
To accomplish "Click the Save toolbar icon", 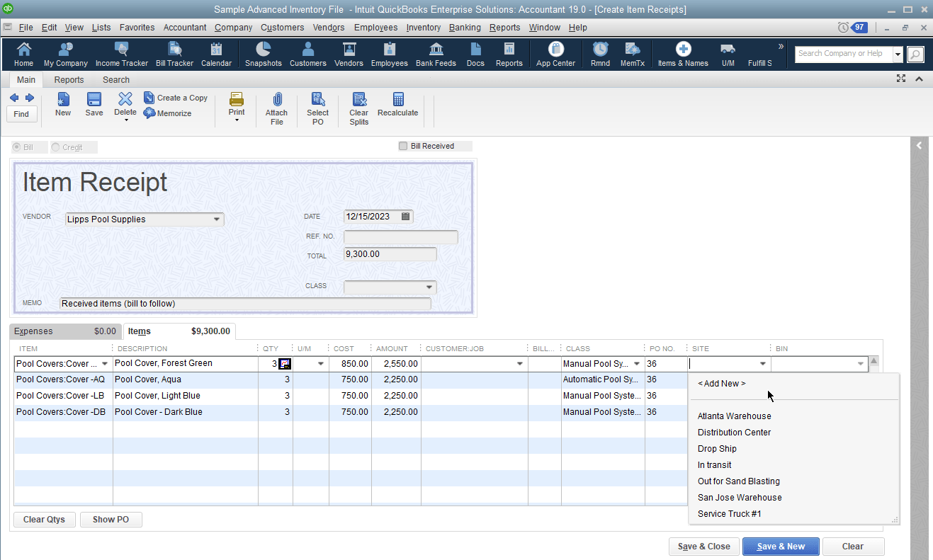I will point(94,105).
